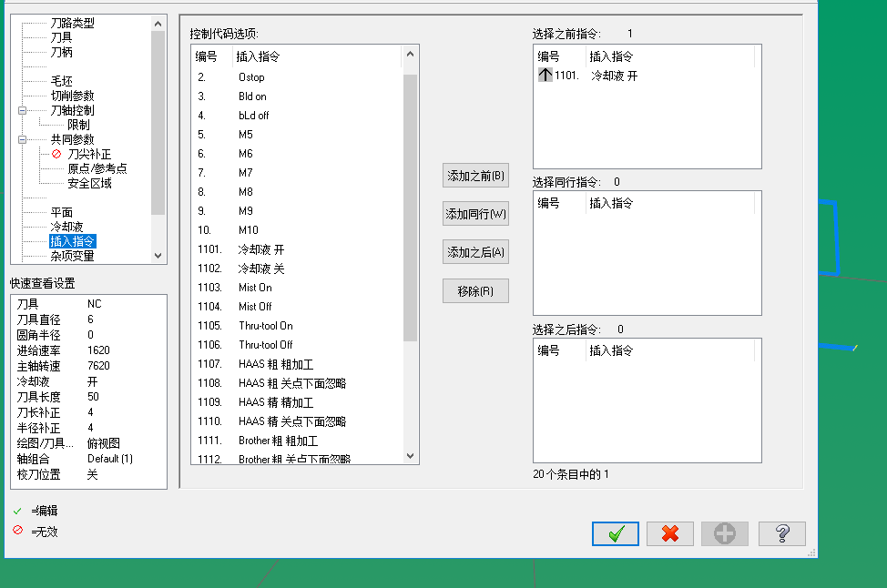This screenshot has width=887, height=588.
Task: Select 1103 Mist On row
Action: 297,288
